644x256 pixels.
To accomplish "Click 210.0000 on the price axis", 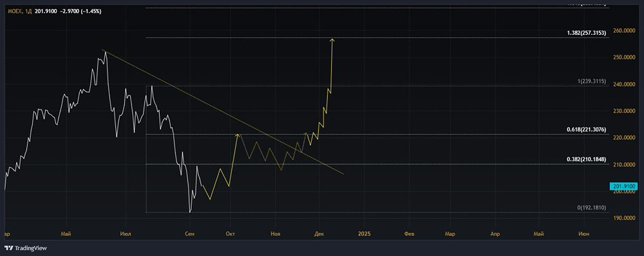I will 624,164.
